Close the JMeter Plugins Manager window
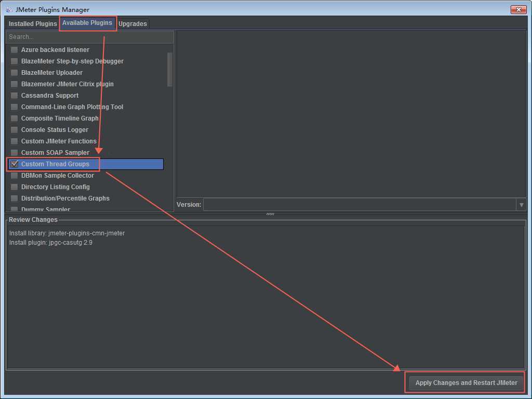 [x=518, y=9]
